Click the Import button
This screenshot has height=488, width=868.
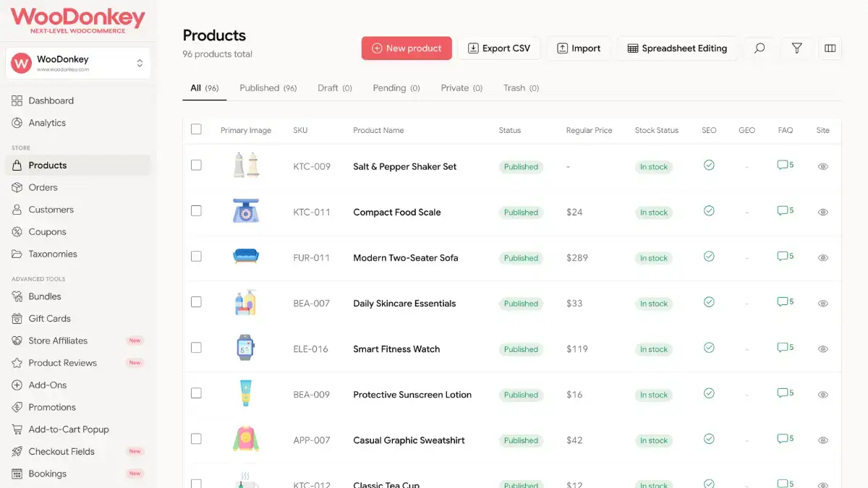579,48
